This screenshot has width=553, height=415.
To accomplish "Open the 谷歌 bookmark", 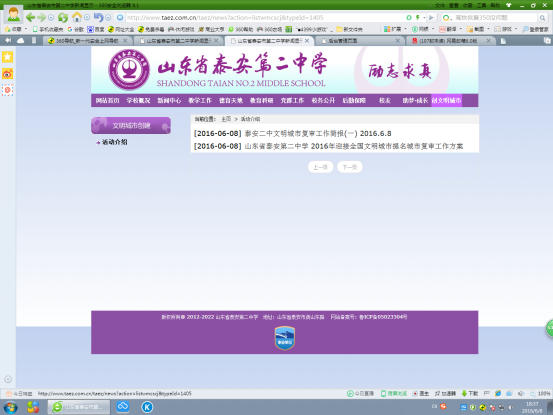I will [76, 29].
